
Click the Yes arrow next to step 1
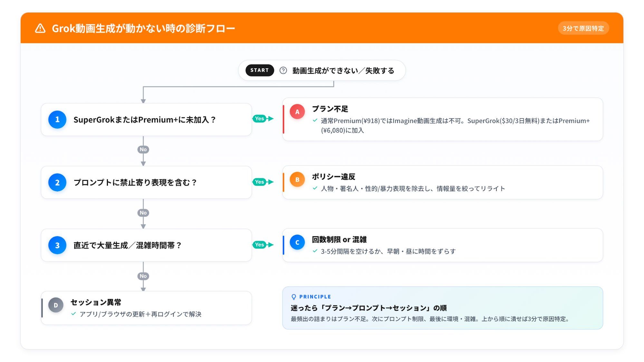tap(263, 118)
